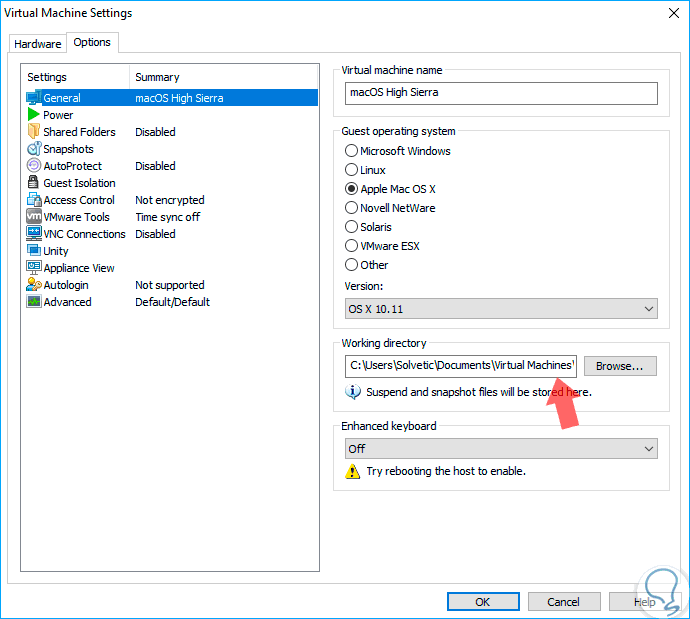Select the General settings row
Image resolution: width=690 pixels, height=619 pixels.
click(172, 98)
